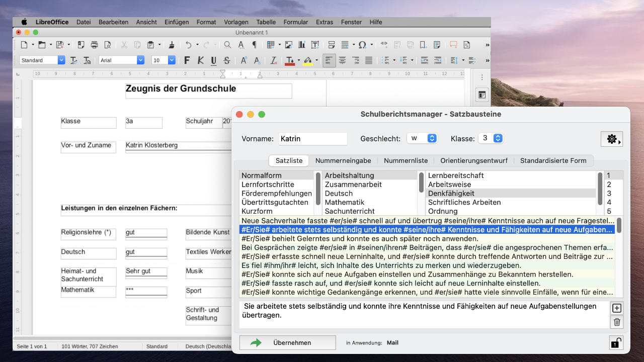Click the Vorname input field
The image size is (644, 362).
pos(312,139)
